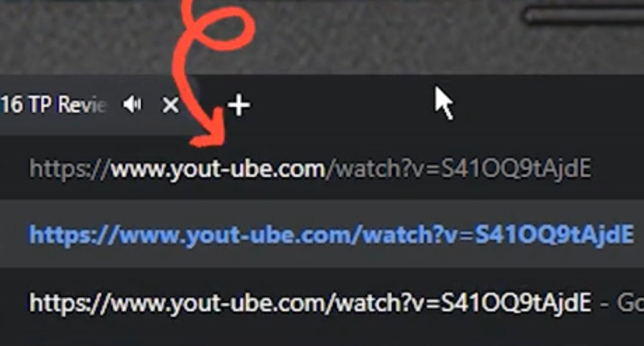Click the gray pill bar at top right
Viewport: 644px width, 346px height.
click(583, 16)
